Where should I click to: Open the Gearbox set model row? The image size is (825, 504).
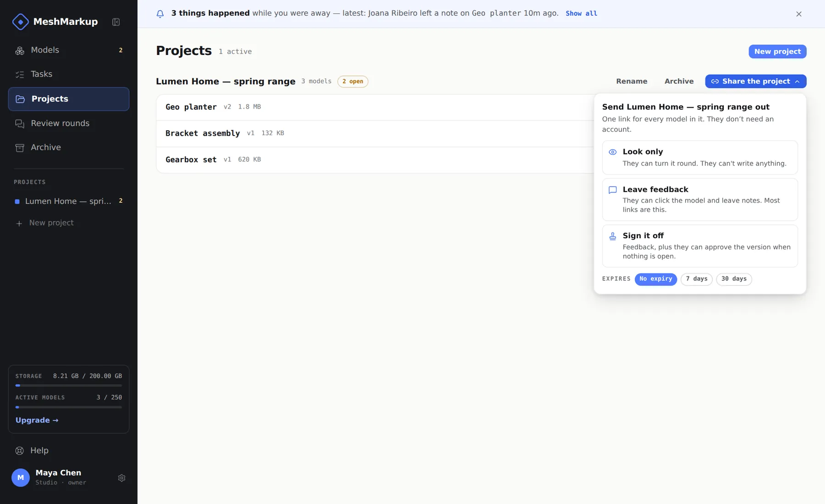click(375, 160)
